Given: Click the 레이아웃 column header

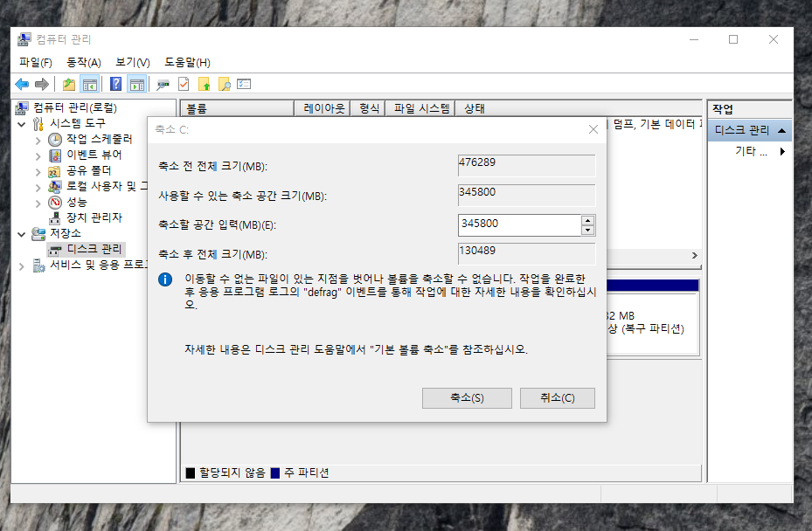Looking at the screenshot, I should click(x=323, y=108).
